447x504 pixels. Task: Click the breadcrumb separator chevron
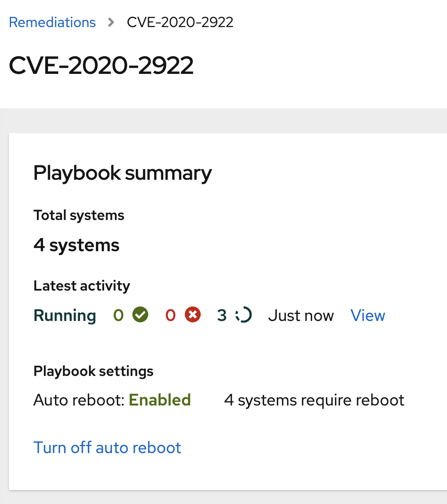111,22
